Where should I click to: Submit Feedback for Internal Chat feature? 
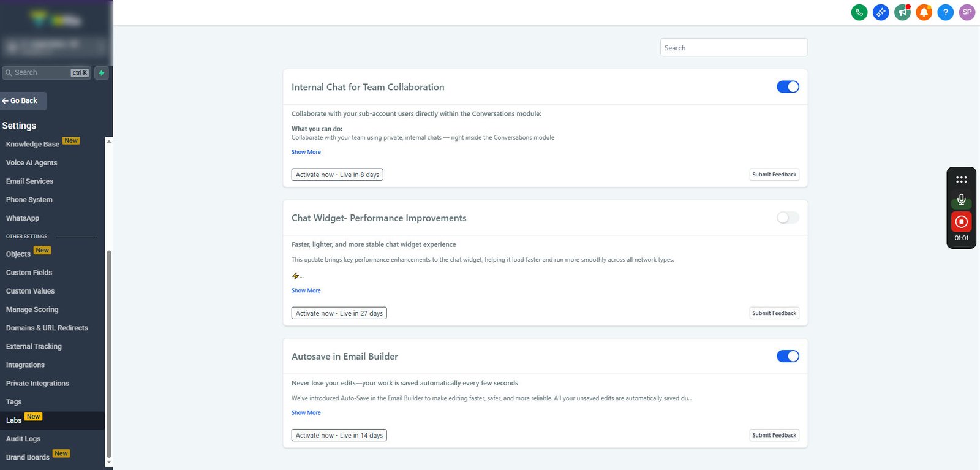pyautogui.click(x=774, y=175)
